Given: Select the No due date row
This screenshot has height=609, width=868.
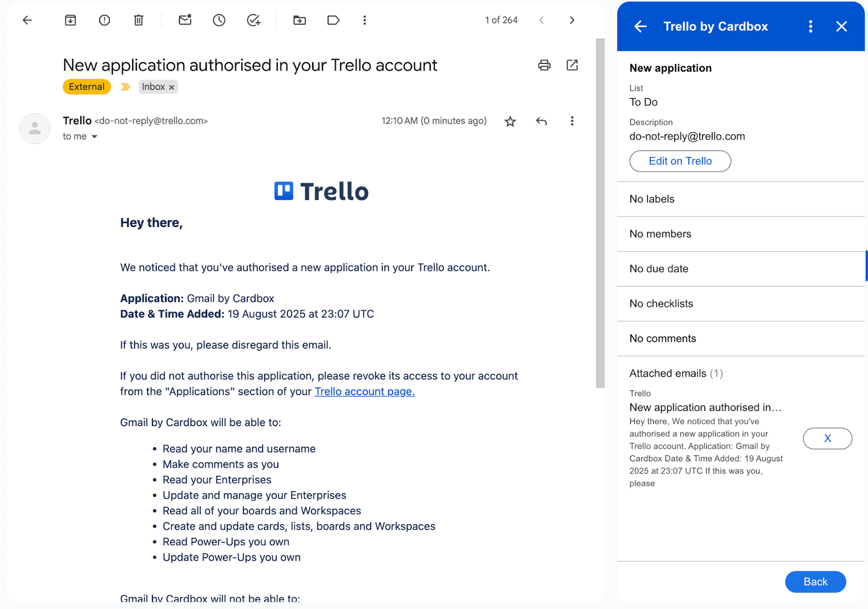Looking at the screenshot, I should click(x=741, y=269).
